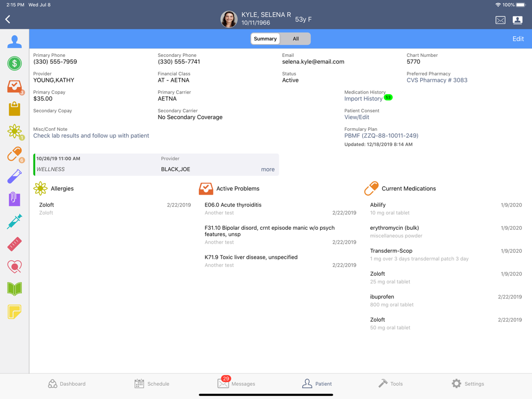
Task: Open the lab test tube icon
Action: (x=14, y=177)
